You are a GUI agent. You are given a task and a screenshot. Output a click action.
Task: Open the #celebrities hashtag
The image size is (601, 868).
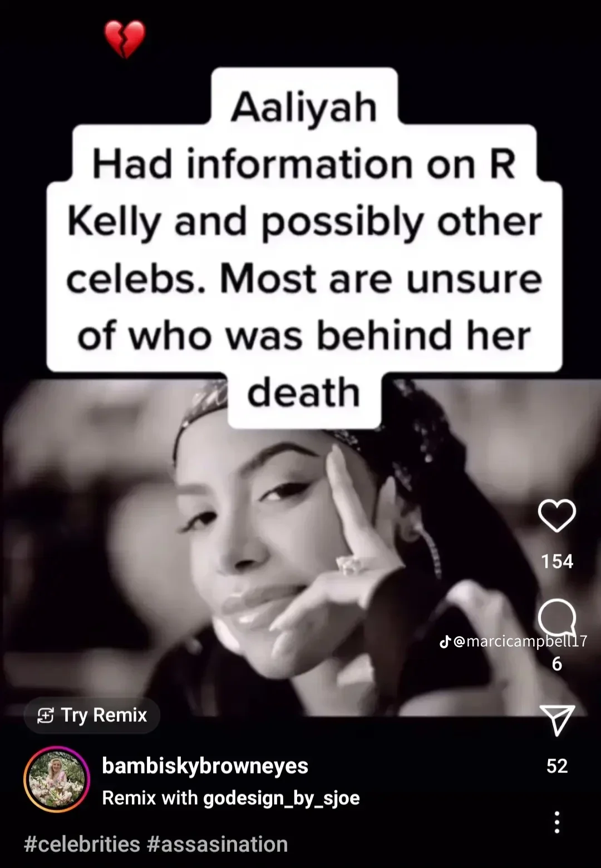(82, 844)
